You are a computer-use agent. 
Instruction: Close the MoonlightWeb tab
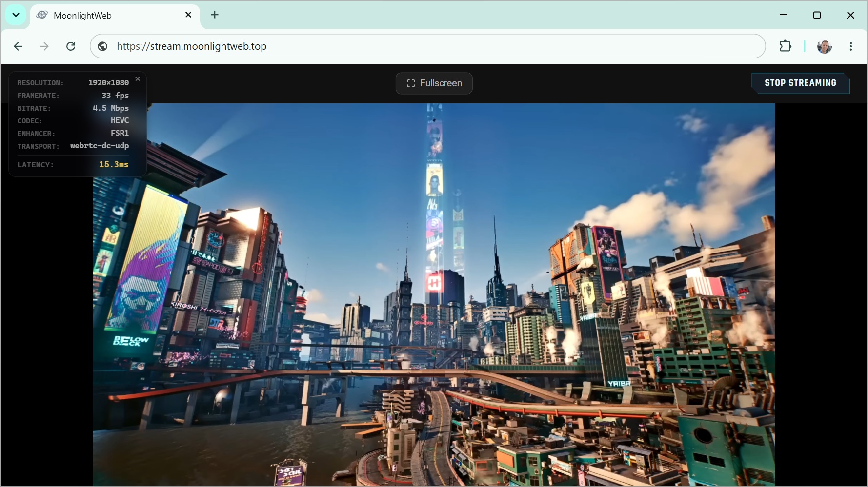(x=188, y=15)
